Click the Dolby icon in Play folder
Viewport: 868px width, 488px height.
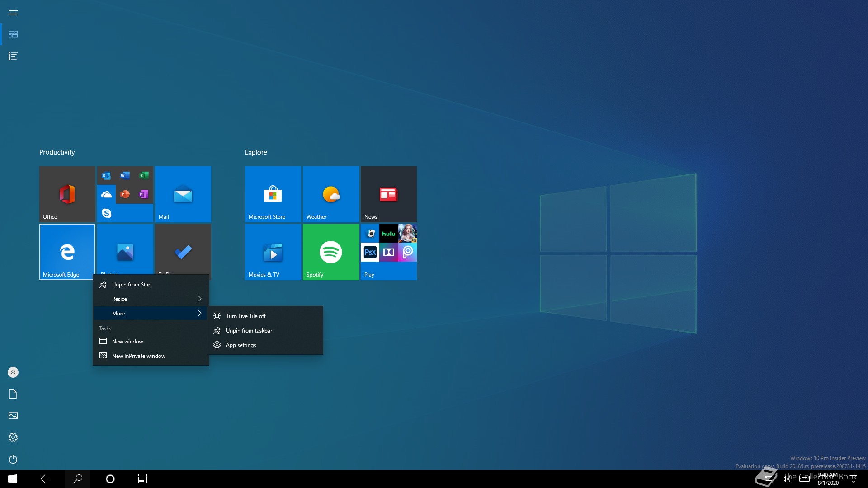[389, 252]
